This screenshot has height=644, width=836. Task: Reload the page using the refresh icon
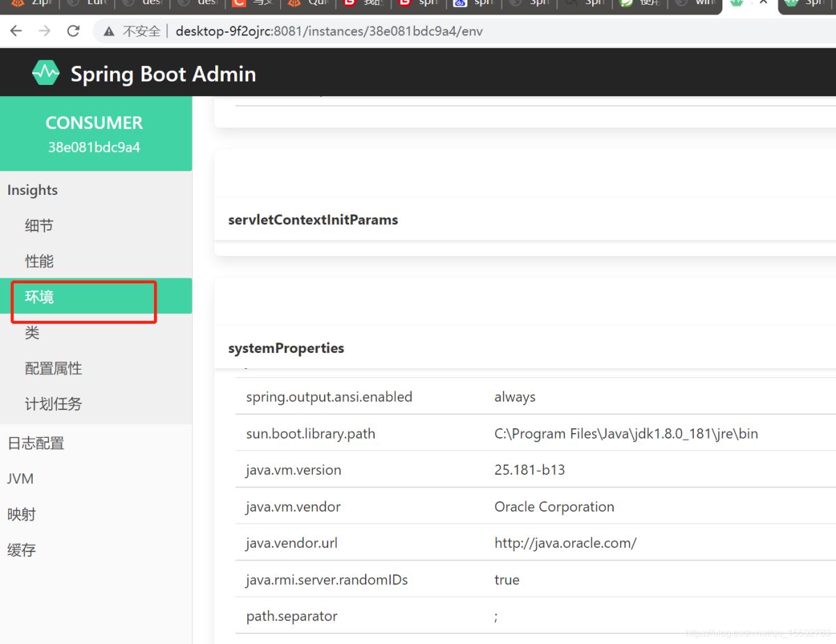72,31
